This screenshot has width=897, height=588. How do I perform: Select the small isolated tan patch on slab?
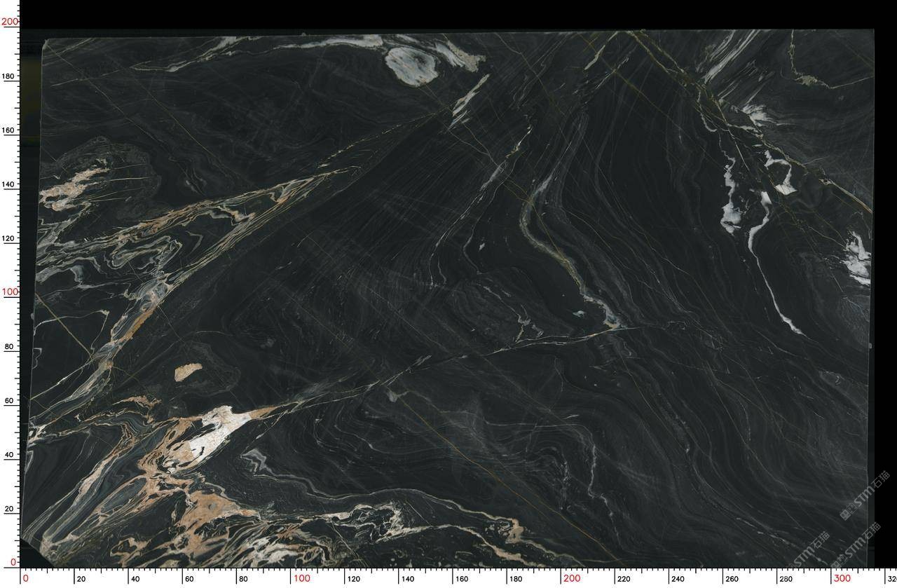tap(188, 371)
